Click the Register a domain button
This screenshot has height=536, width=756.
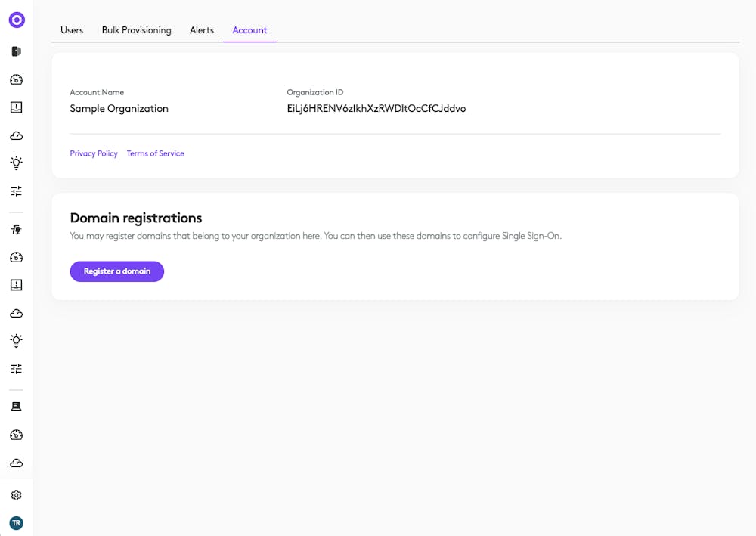116,271
